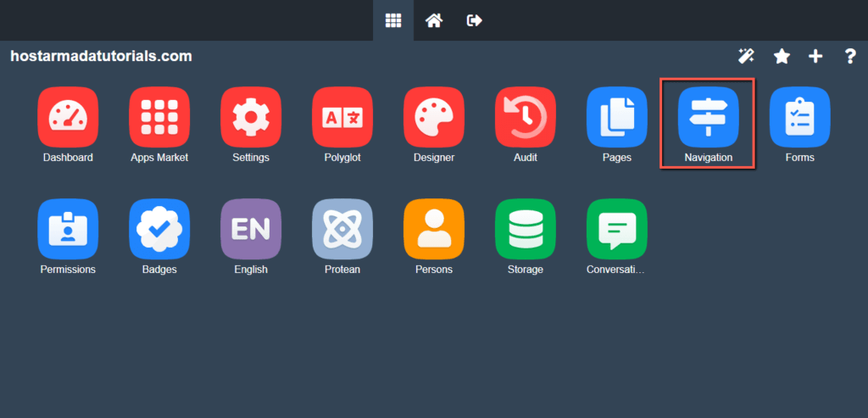Open the Permissions badge app
Image resolution: width=868 pixels, height=418 pixels.
tap(68, 229)
